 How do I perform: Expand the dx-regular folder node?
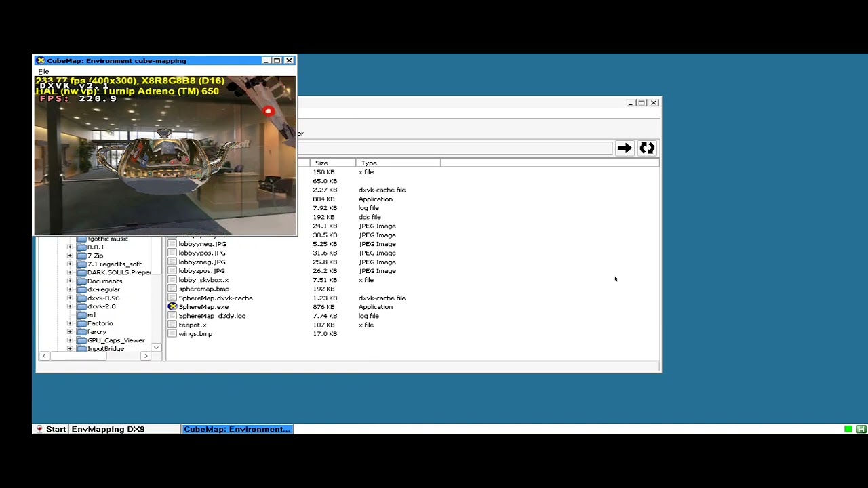tap(70, 289)
